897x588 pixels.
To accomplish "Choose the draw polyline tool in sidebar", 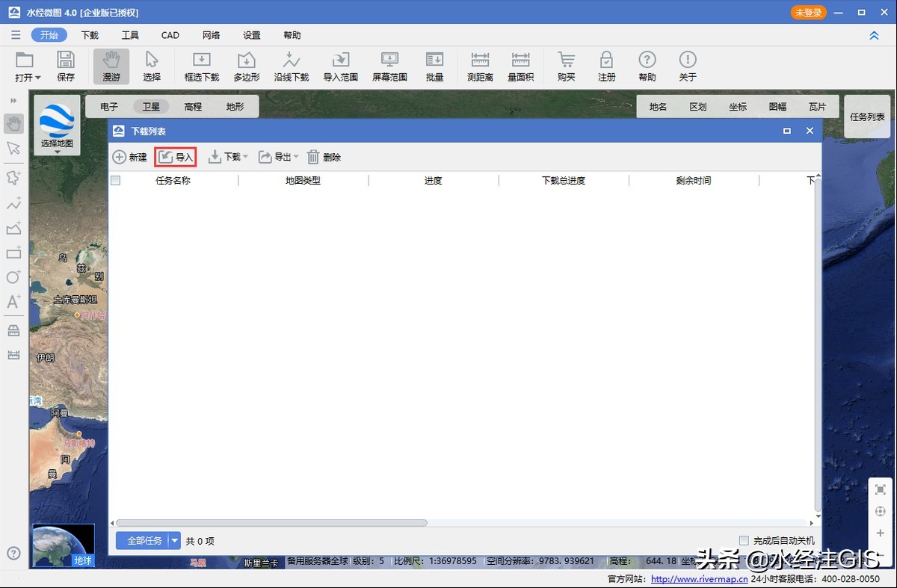I will click(13, 203).
